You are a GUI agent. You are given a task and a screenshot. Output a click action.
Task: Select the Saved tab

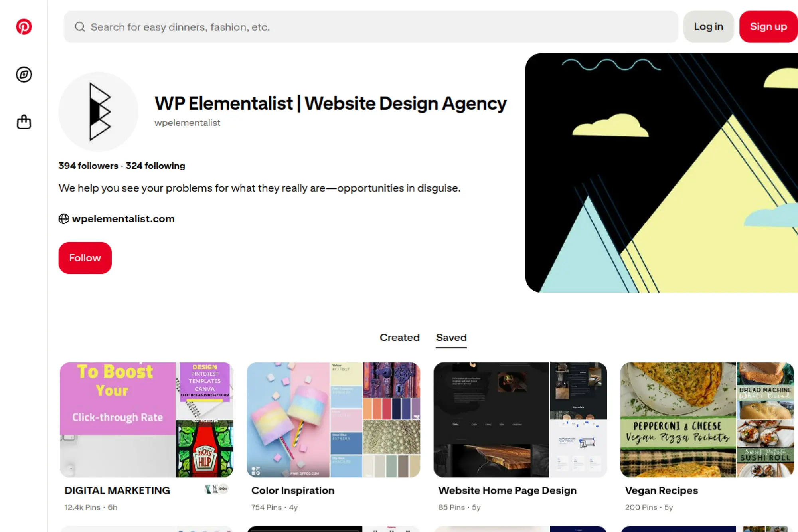451,338
